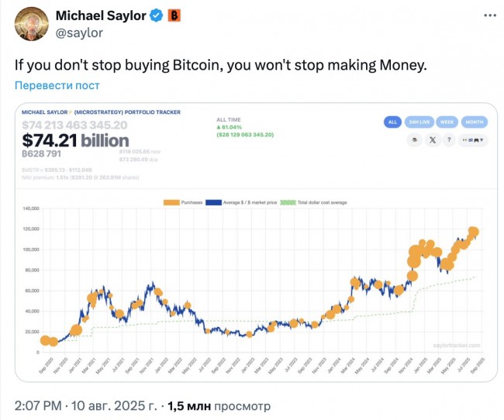Toggle the blue Average market price legend
Screen dimensions: 504x420
(x=214, y=202)
